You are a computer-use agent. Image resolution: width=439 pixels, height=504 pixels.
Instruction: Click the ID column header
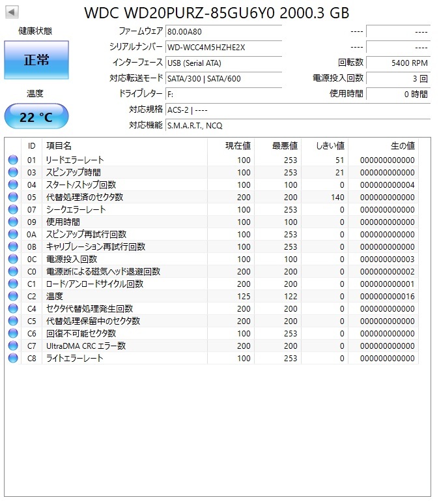pos(31,145)
